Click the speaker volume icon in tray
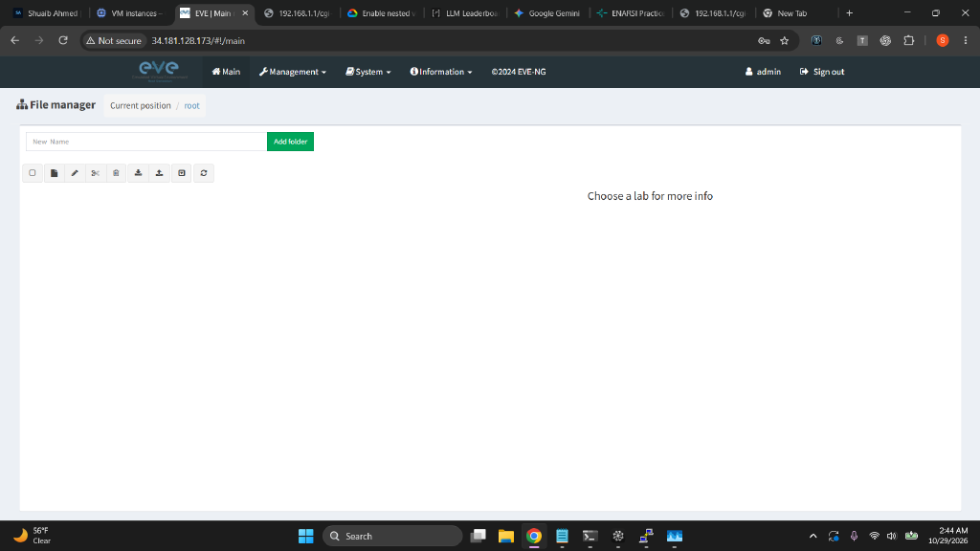 tap(892, 536)
